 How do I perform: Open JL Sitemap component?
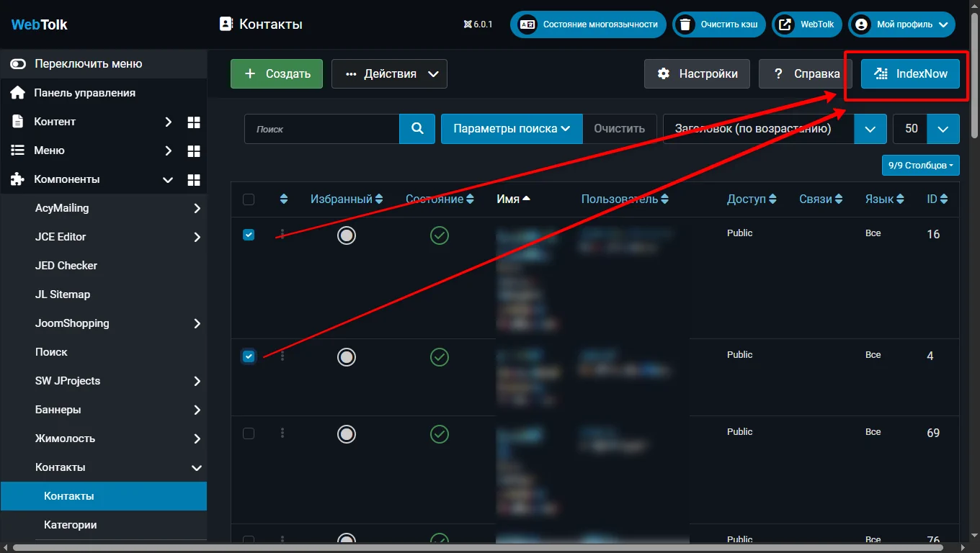pos(63,295)
